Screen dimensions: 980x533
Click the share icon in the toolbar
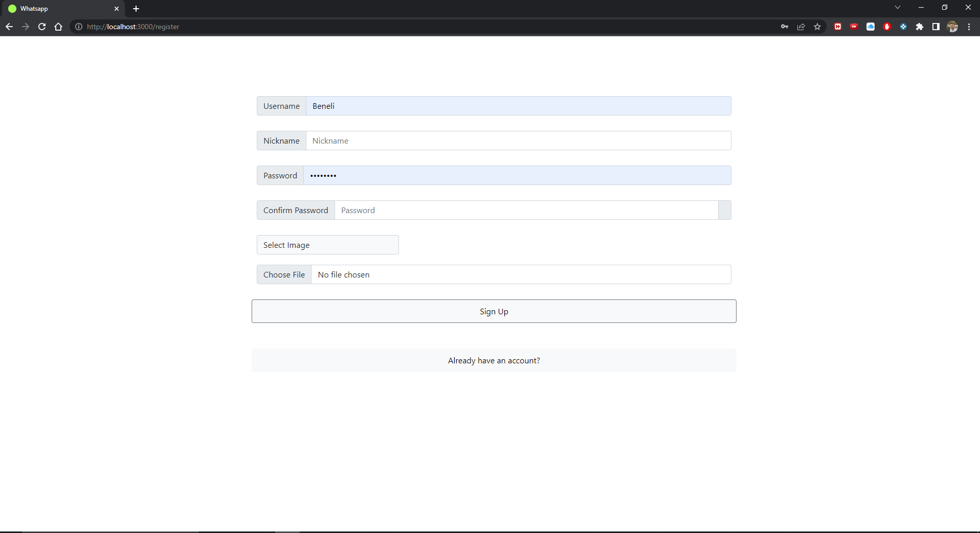801,27
